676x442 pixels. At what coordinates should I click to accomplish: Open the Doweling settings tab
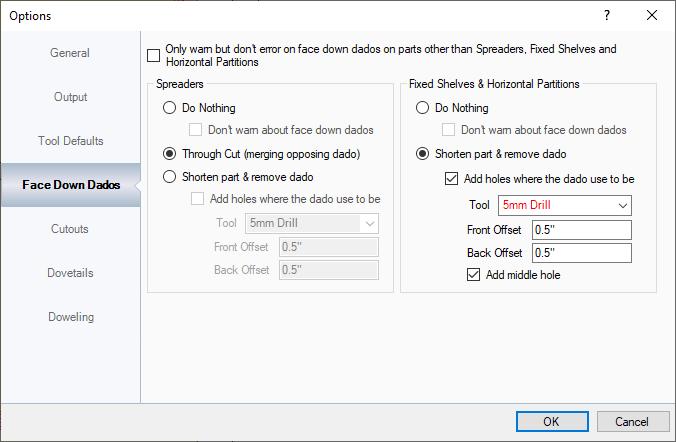point(70,317)
